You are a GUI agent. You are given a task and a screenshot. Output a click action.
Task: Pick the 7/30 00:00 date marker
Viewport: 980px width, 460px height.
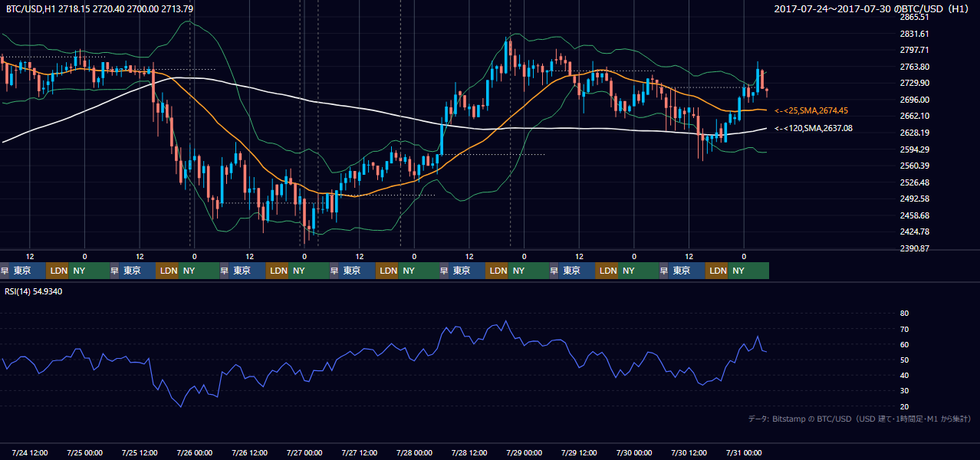(634, 452)
